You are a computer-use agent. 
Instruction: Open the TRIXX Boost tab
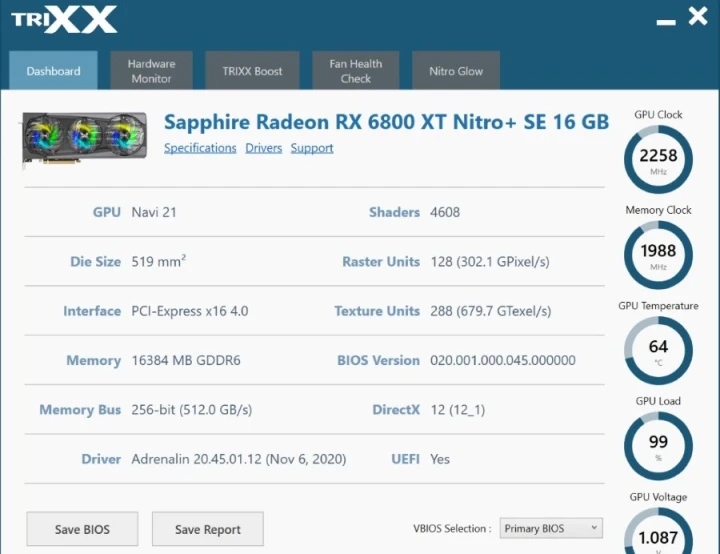(252, 70)
